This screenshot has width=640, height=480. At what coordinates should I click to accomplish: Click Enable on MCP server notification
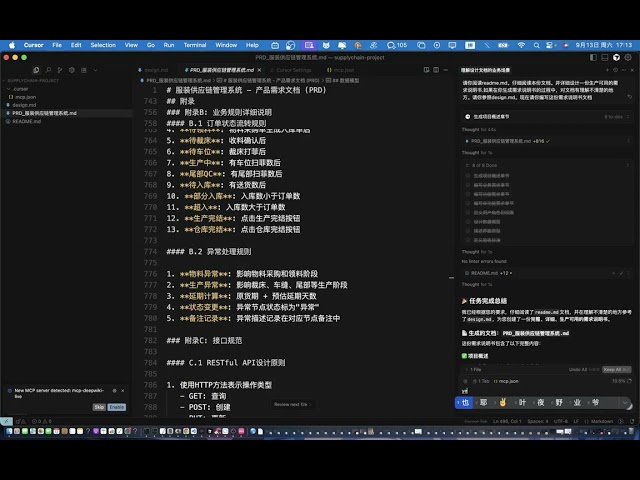click(x=117, y=407)
